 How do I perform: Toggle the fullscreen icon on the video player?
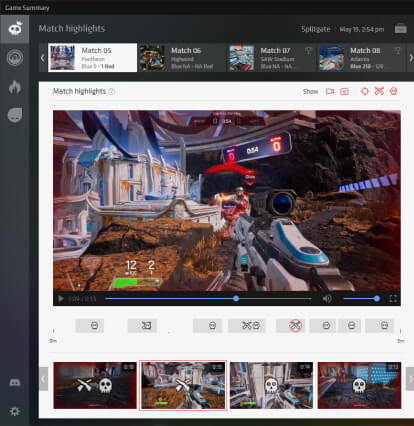point(393,298)
